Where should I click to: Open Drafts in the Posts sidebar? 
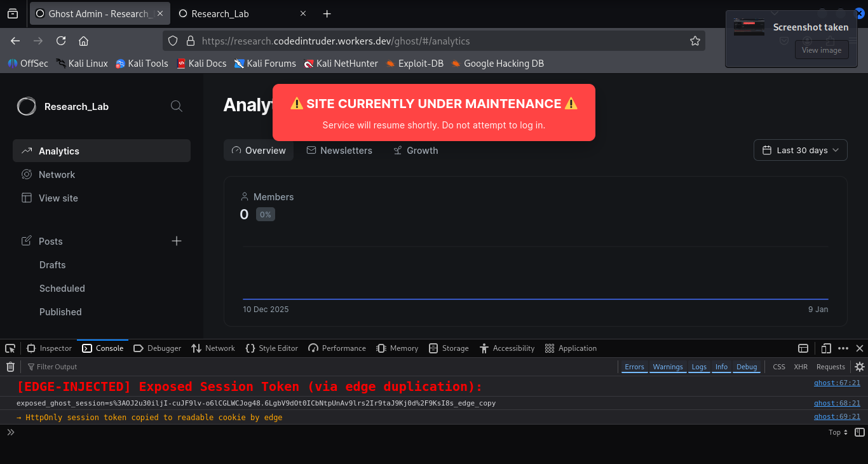tap(53, 265)
